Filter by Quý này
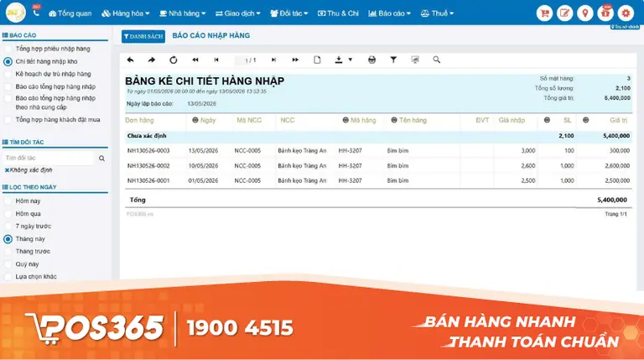The width and height of the screenshot is (644, 360). (22, 264)
